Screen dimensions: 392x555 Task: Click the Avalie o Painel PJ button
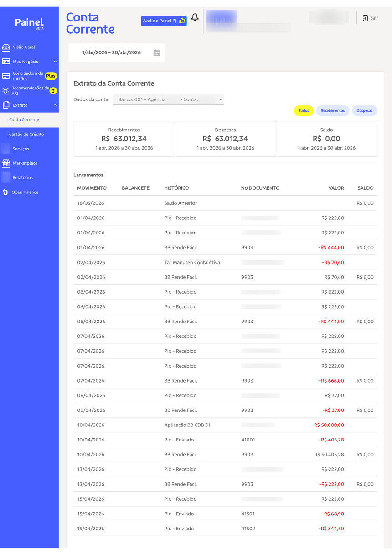point(164,21)
